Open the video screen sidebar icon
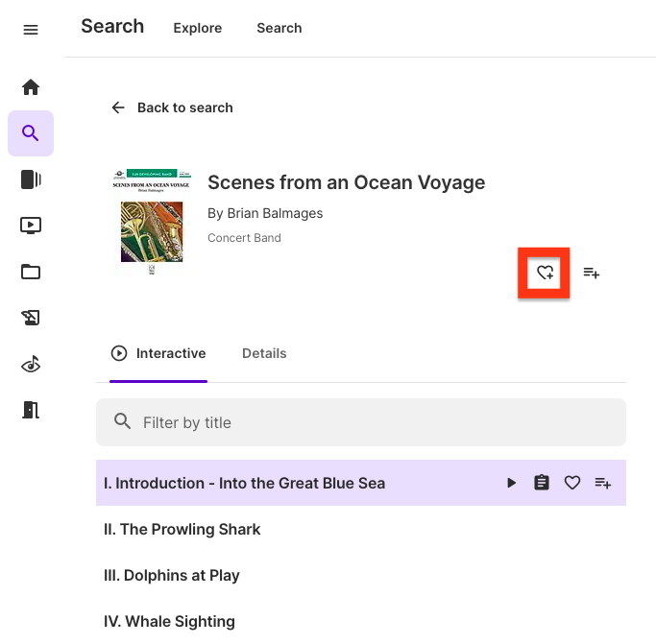Screen dimensions: 656x644 [31, 226]
